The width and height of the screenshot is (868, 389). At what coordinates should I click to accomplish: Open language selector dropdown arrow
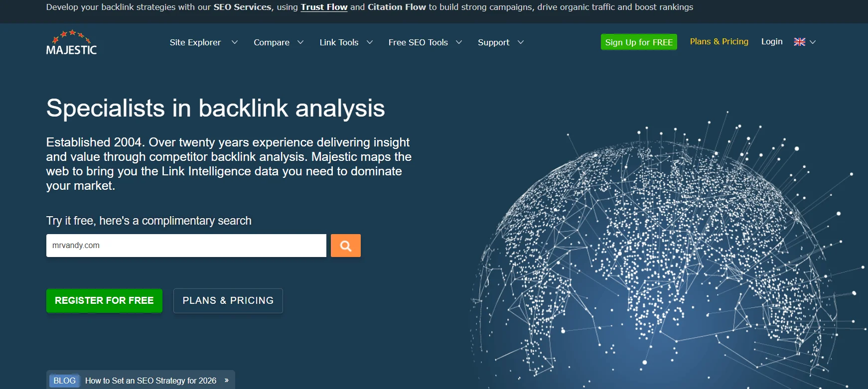click(x=813, y=42)
